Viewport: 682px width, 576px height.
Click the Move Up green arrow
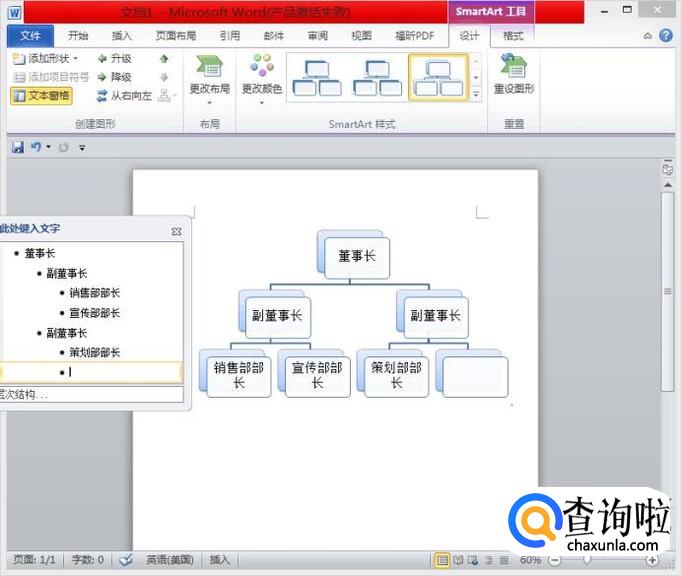[164, 59]
